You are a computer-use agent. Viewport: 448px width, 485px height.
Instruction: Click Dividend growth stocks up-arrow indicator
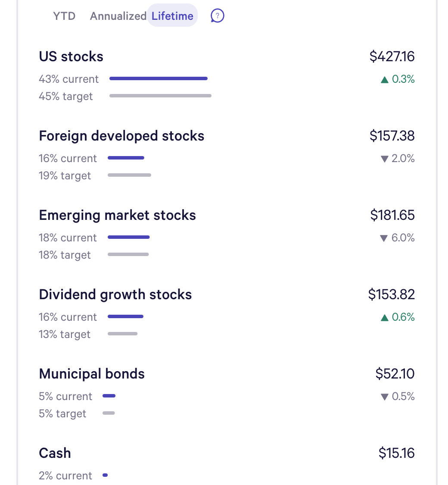point(385,317)
